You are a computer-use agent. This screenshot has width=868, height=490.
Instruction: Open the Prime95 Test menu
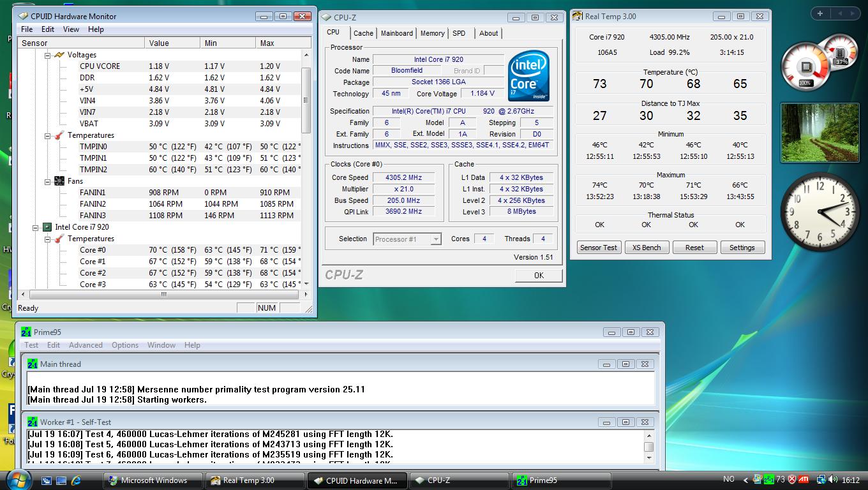coord(31,345)
